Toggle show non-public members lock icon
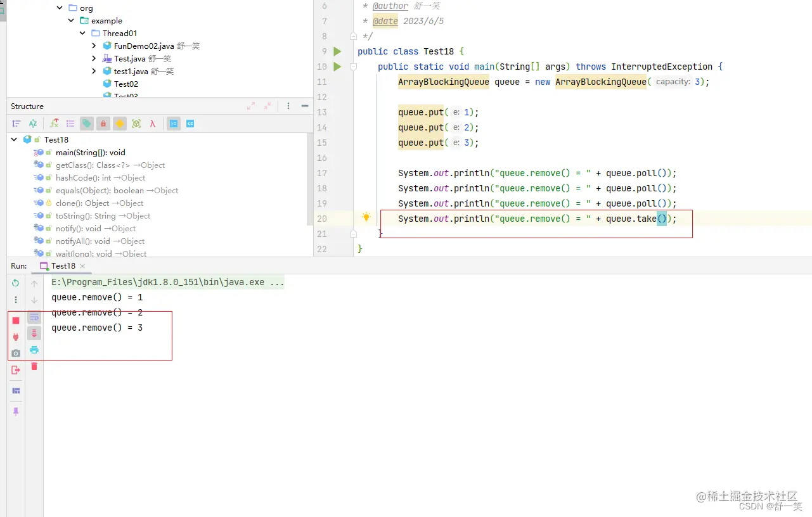The image size is (812, 517). coord(103,124)
